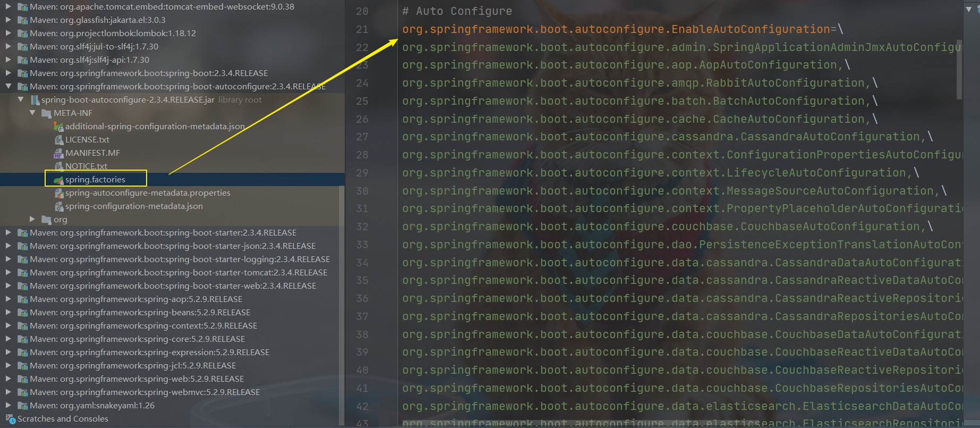Click library icon of spring-core:5.2.9.RELEASE

23,339
